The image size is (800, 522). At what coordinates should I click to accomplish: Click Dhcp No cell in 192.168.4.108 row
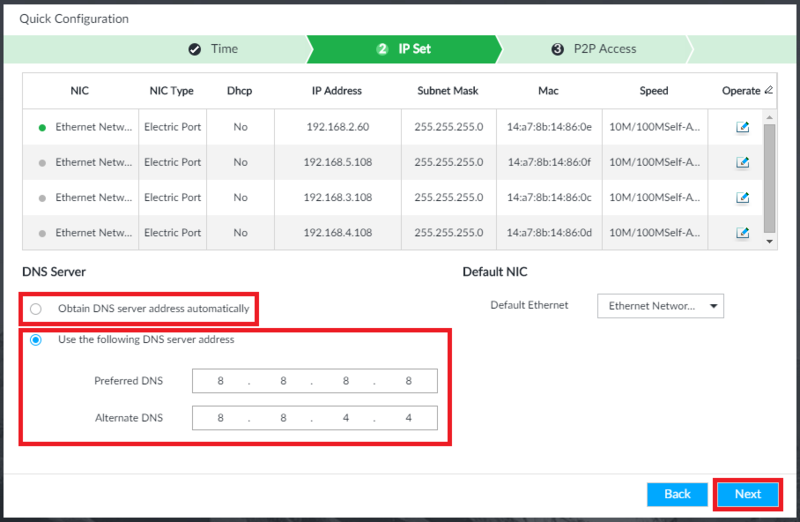tap(240, 233)
